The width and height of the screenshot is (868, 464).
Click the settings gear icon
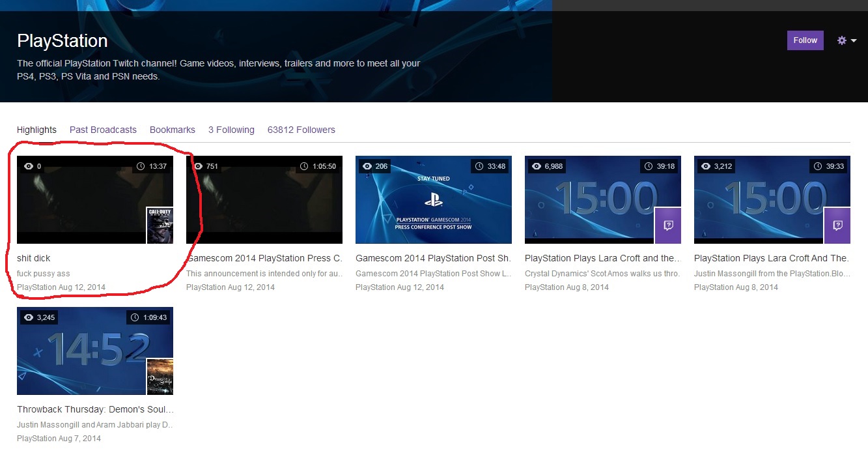841,40
